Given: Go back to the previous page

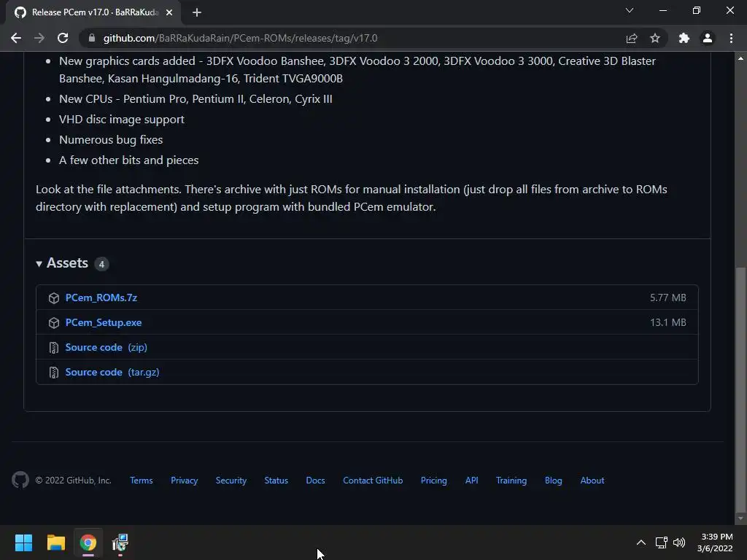Looking at the screenshot, I should [x=16, y=38].
